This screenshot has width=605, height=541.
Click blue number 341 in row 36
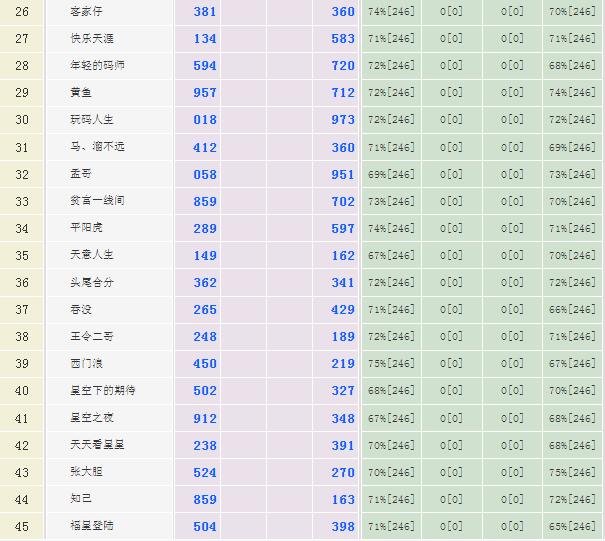tap(343, 283)
